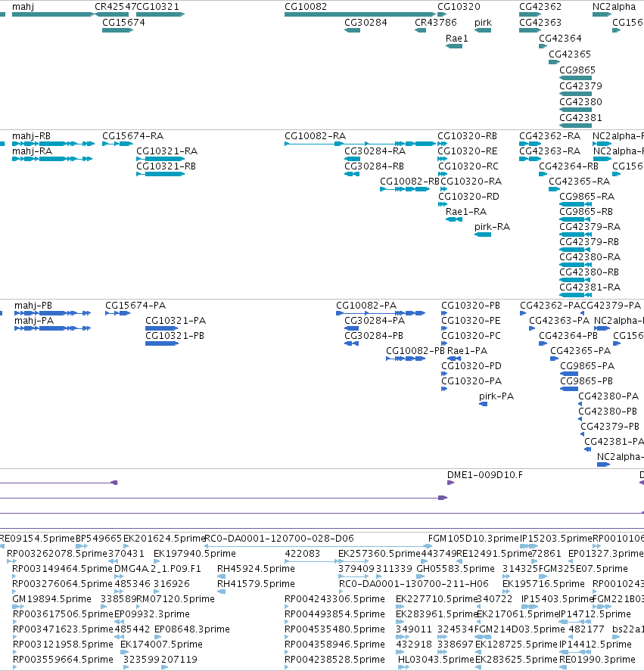644x671 pixels.
Task: Click the RC0-DA0001-120700-028-D06 EST feature
Action: pos(318,546)
